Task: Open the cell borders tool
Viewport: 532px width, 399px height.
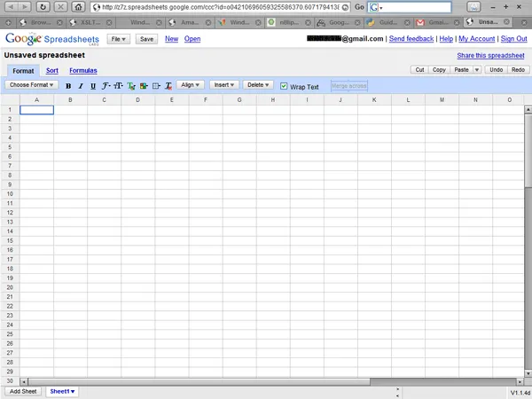Action: [x=157, y=86]
